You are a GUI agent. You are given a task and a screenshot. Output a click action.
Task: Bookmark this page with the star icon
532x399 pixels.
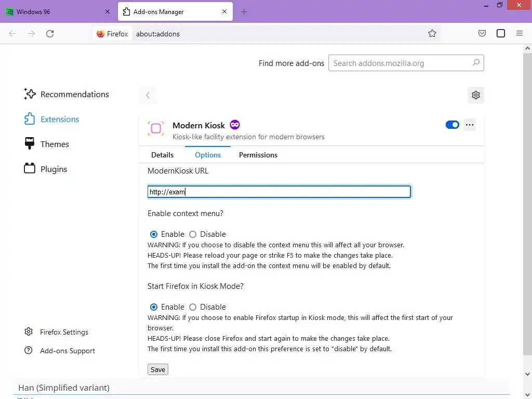[x=432, y=33]
